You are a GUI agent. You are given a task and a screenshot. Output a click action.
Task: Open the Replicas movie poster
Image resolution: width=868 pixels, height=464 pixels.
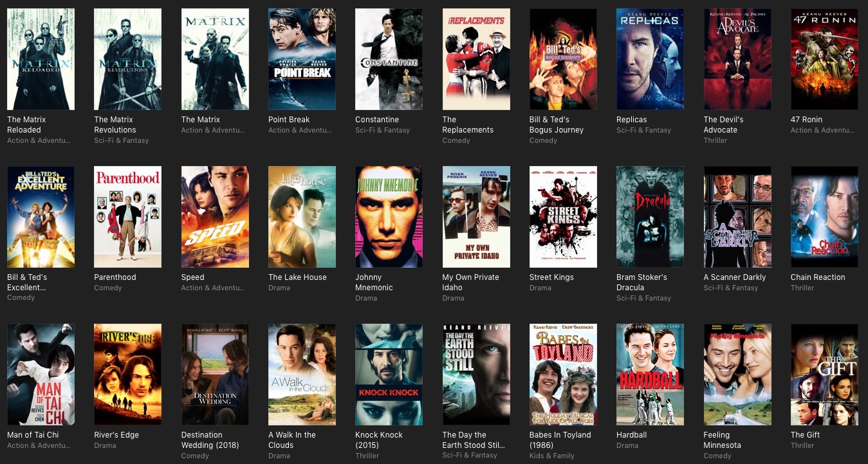coord(650,59)
